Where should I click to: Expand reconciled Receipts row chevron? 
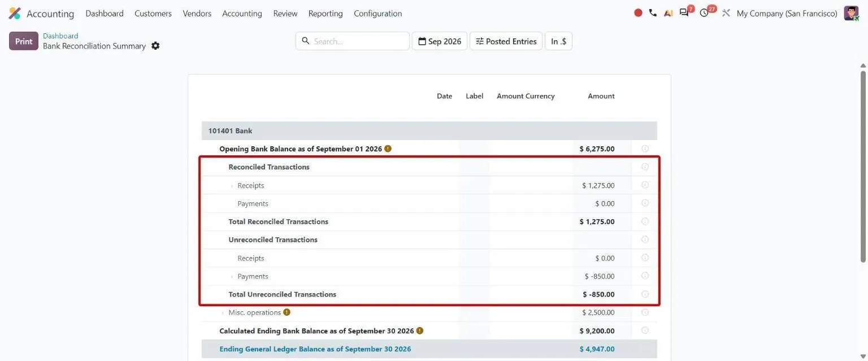point(232,186)
